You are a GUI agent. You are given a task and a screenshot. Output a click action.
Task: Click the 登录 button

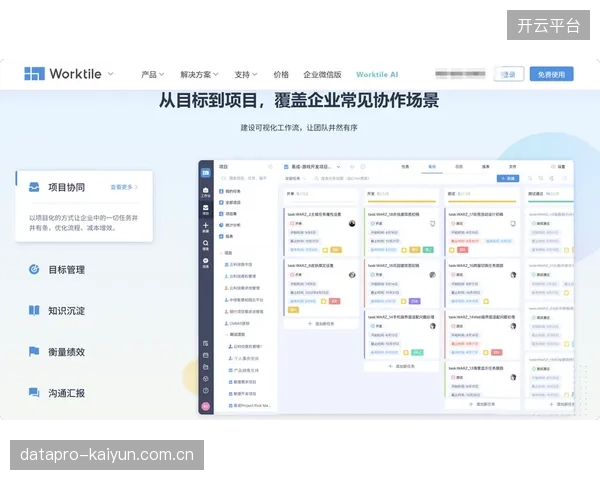509,74
